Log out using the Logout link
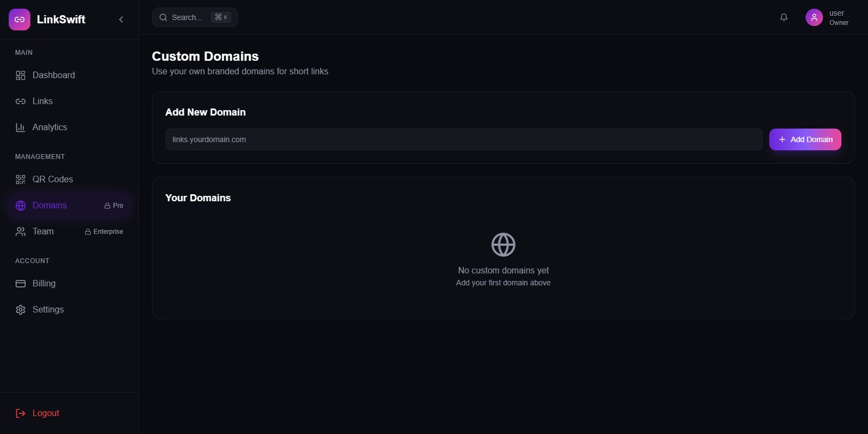This screenshot has width=868, height=434. coord(46,413)
